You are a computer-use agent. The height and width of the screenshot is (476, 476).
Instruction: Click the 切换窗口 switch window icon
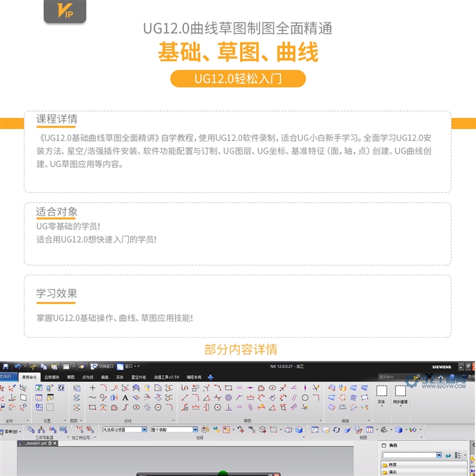(95, 366)
